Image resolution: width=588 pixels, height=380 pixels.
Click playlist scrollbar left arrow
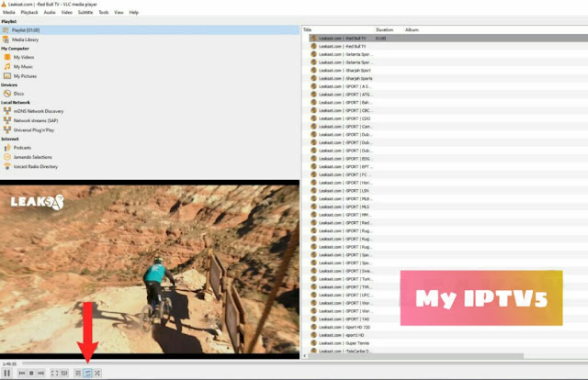click(x=304, y=355)
